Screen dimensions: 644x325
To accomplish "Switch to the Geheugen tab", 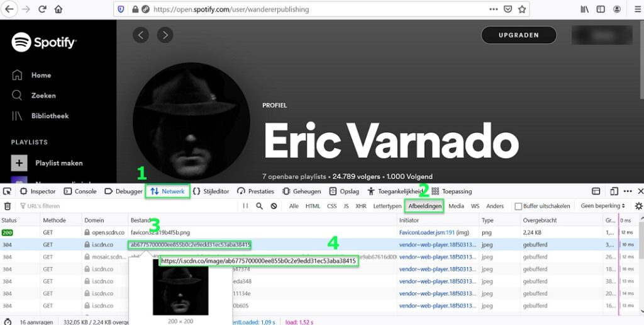I will click(302, 191).
